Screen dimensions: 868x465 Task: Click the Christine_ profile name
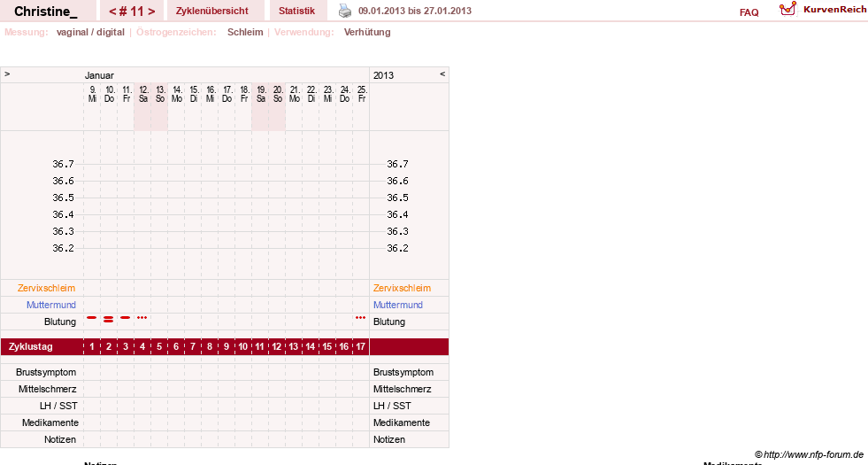click(x=46, y=12)
